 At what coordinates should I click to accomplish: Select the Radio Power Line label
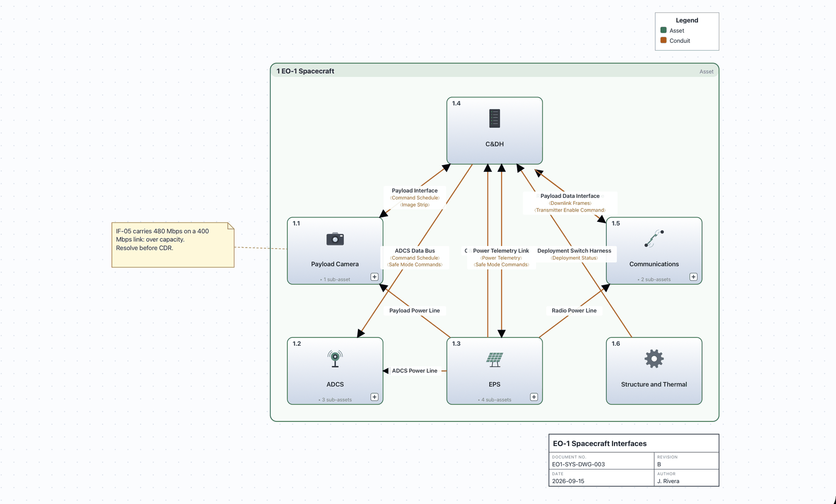[x=574, y=310]
